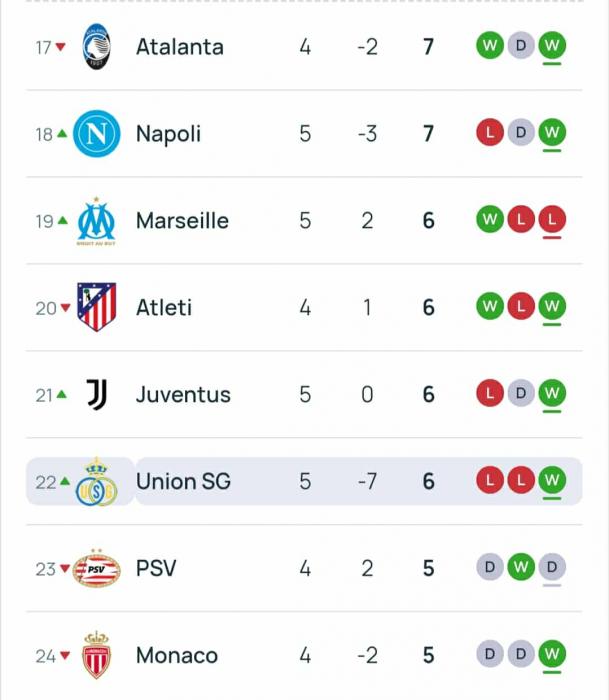Select the Juventus logo icon
This screenshot has height=700, width=609.
pos(97,394)
